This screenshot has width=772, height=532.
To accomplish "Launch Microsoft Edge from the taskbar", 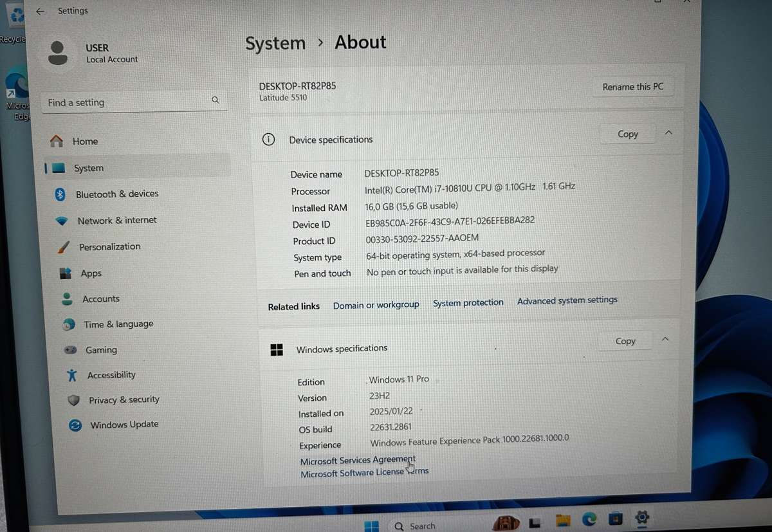I will [589, 518].
